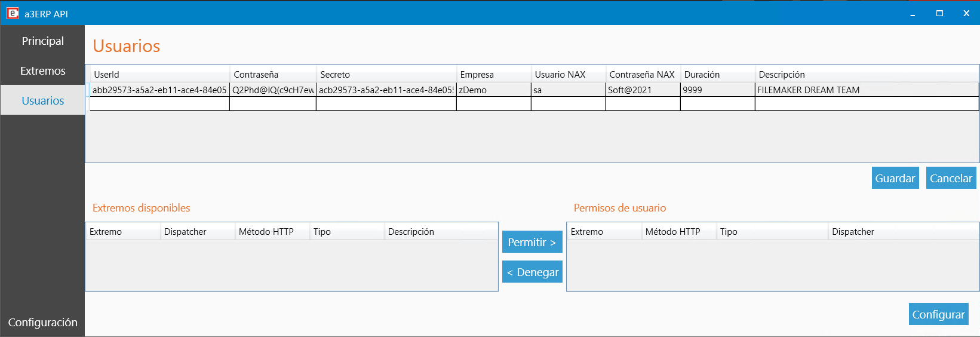The height and width of the screenshot is (337, 980).
Task: Click the empty Empresa cell in new row
Action: click(494, 104)
